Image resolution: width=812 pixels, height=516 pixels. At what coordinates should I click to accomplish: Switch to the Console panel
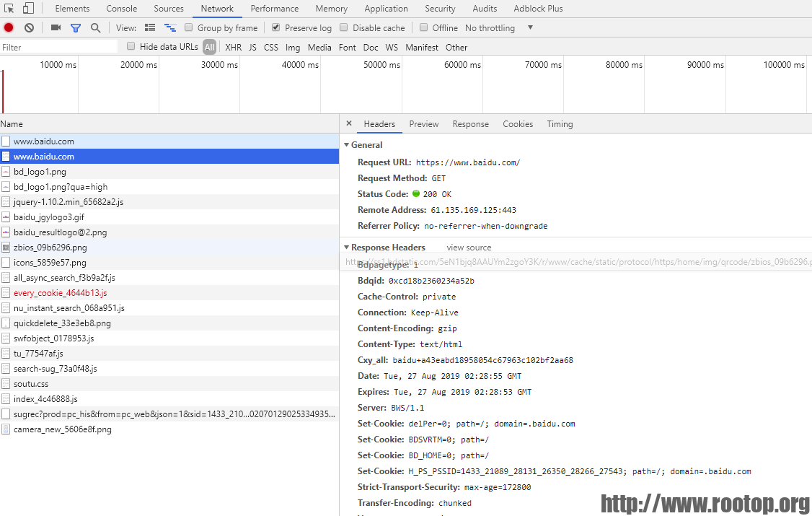click(121, 8)
